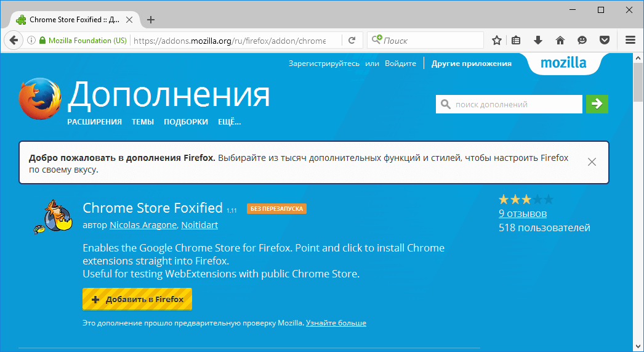This screenshot has height=352, width=644.
Task: Click the Chrome Store Foxified title
Action: [x=153, y=208]
